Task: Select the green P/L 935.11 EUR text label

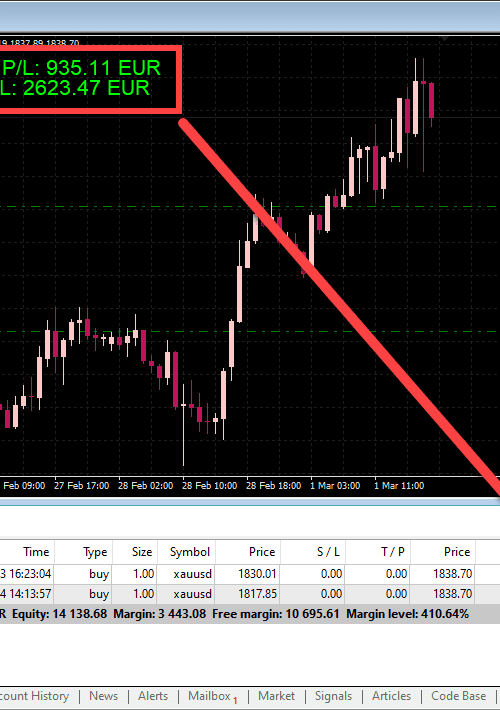Action: click(81, 68)
